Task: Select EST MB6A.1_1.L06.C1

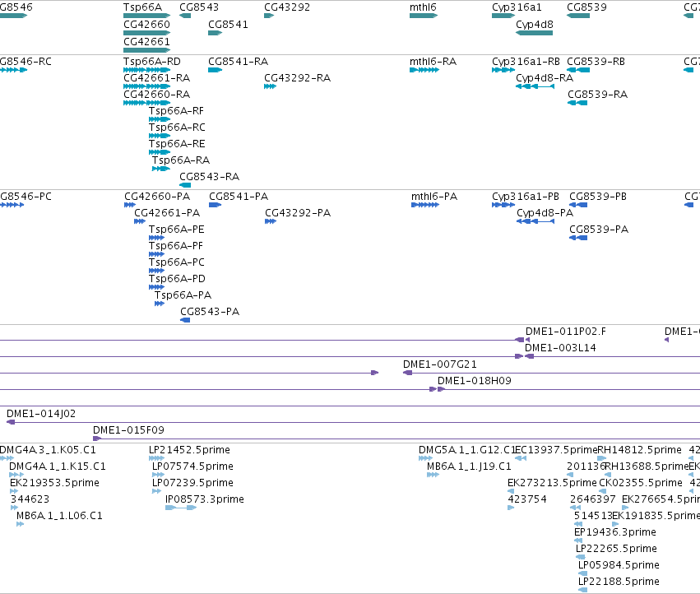Action: (21, 524)
